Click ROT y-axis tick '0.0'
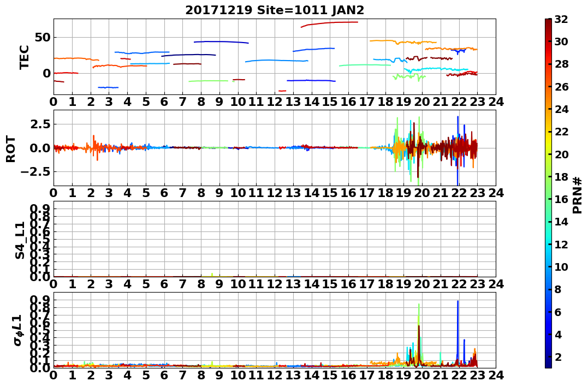This screenshot has height=387, width=588. pos(40,148)
